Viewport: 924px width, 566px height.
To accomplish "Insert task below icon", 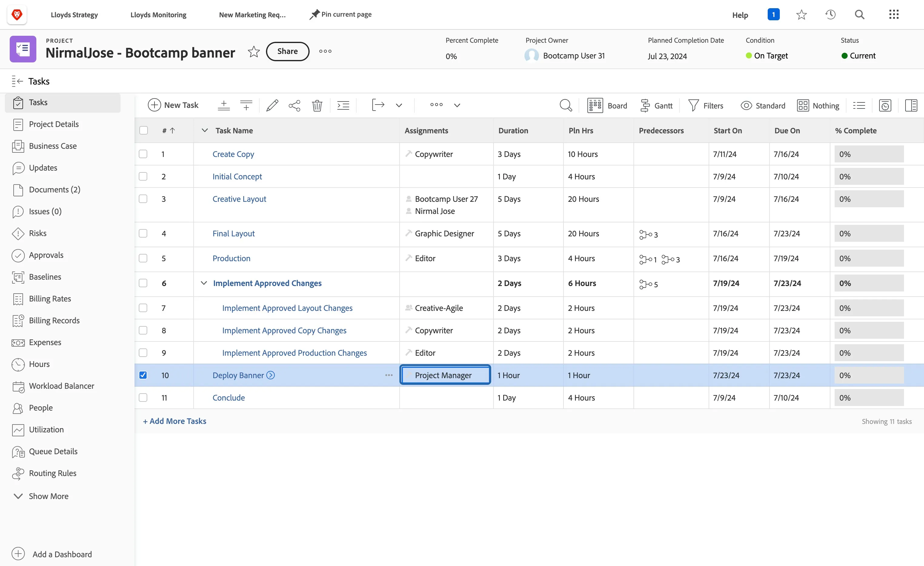I will 246,105.
